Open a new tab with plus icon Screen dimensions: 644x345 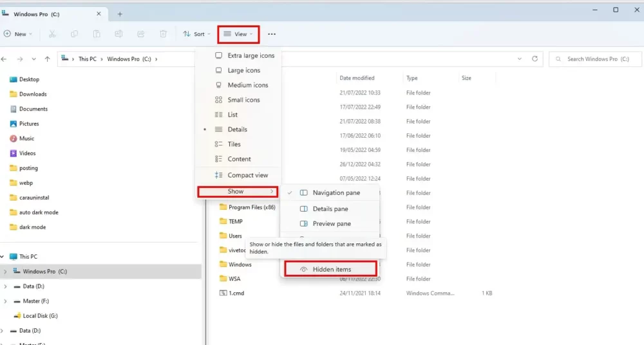point(120,14)
